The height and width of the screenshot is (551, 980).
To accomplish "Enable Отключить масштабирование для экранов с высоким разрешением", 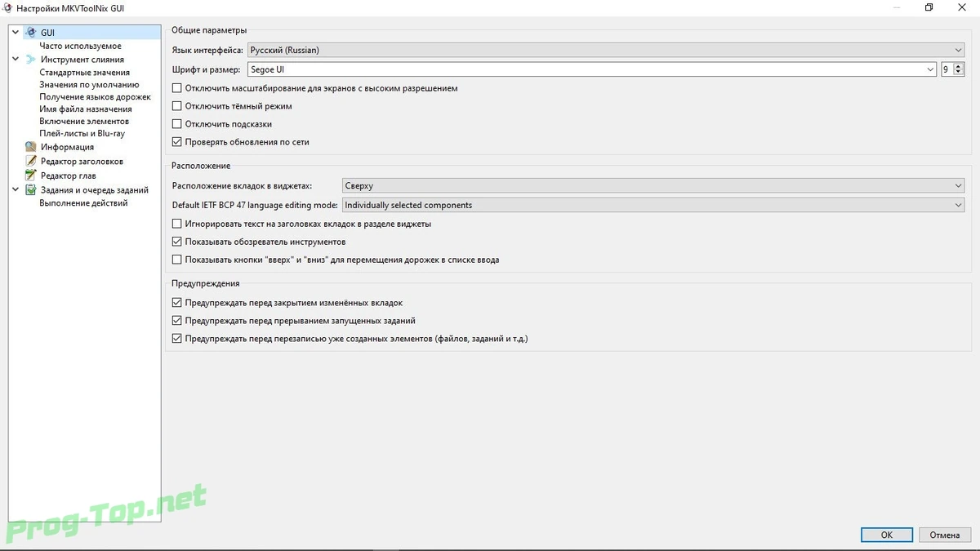I will 177,88.
